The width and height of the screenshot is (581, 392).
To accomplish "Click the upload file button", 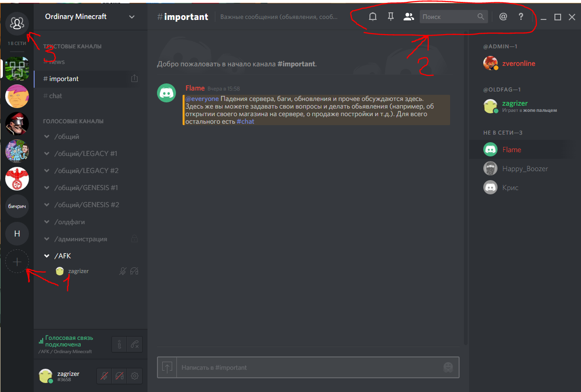I will (x=167, y=367).
